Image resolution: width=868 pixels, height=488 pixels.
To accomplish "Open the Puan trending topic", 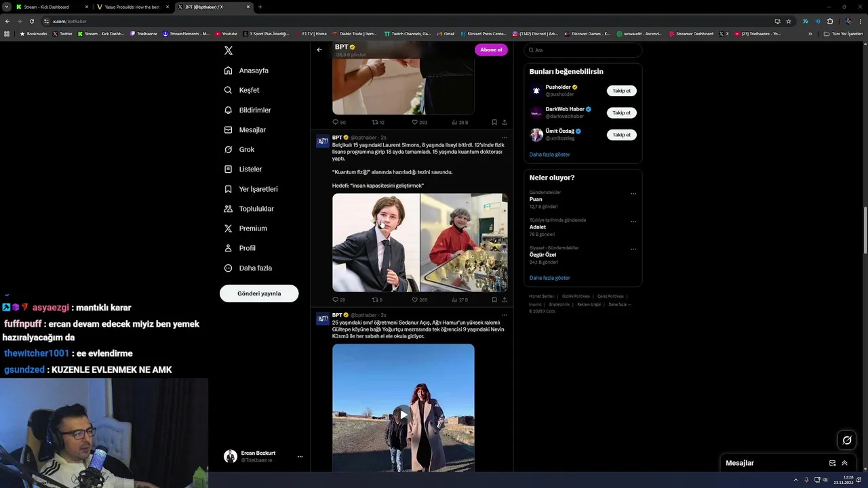I will (x=536, y=199).
